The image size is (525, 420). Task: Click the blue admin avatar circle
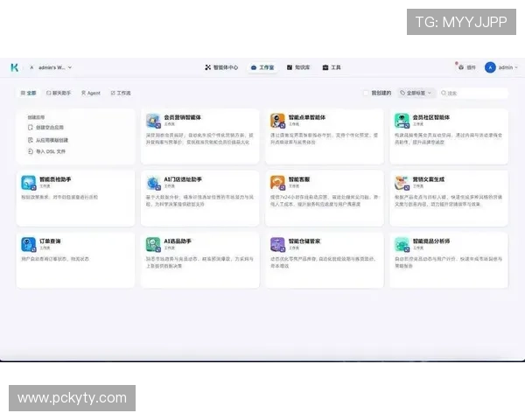(x=490, y=67)
